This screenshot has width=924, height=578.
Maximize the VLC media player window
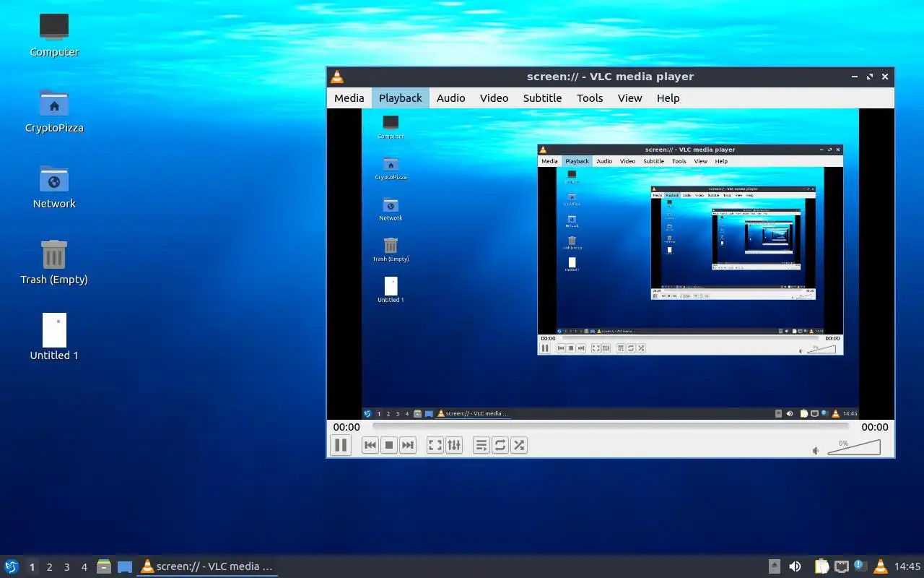(x=870, y=77)
